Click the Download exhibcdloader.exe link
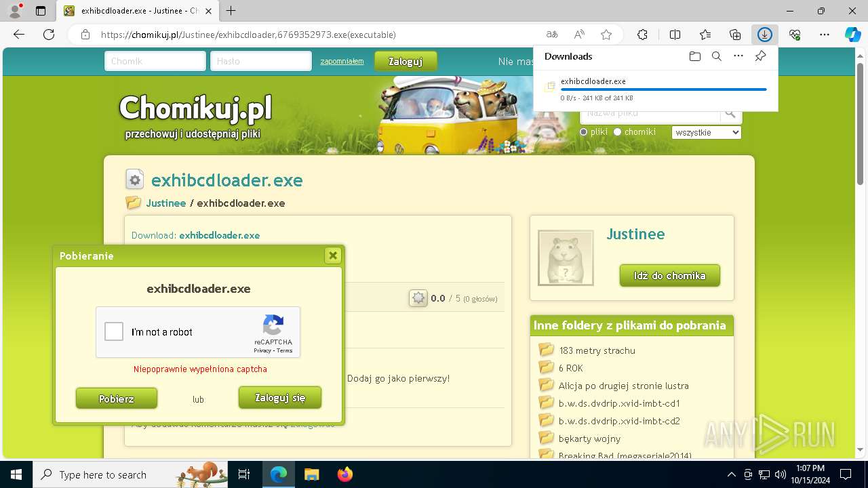The height and width of the screenshot is (488, 868). [219, 235]
